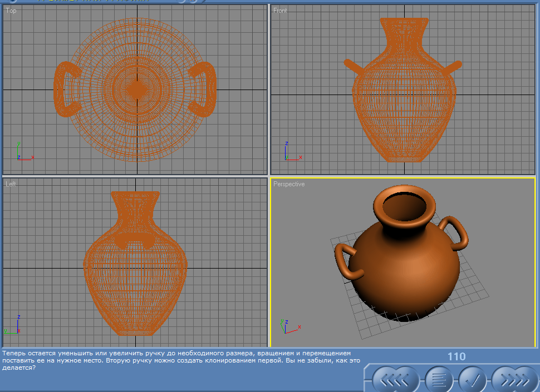Click the "Front" viewport label
Image resolution: width=540 pixels, height=392 pixels.
tap(280, 11)
